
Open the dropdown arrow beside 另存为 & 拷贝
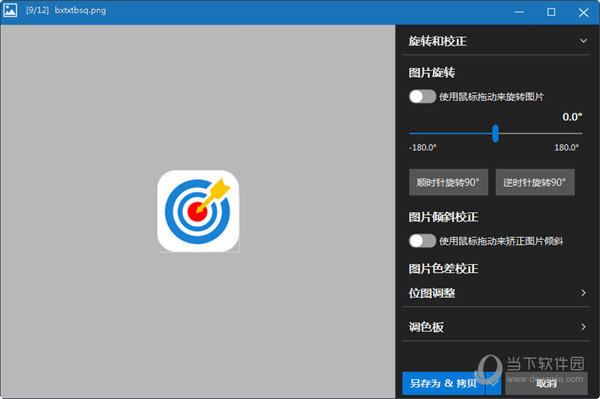[x=494, y=383]
